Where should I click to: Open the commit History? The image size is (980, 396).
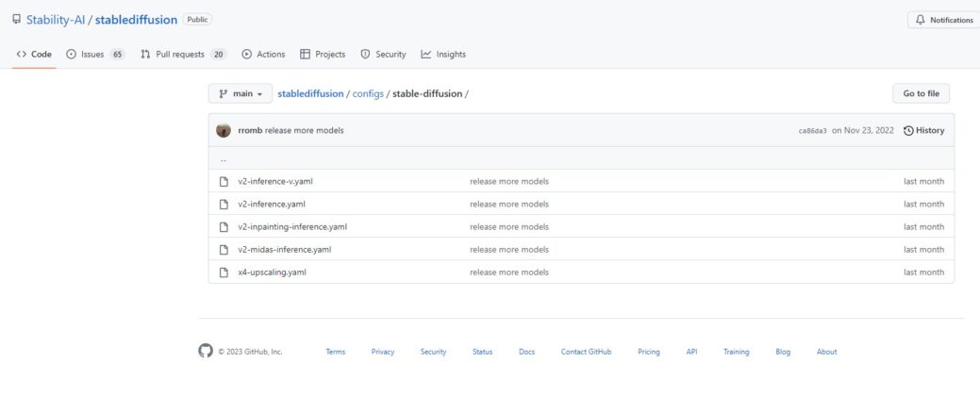point(923,130)
